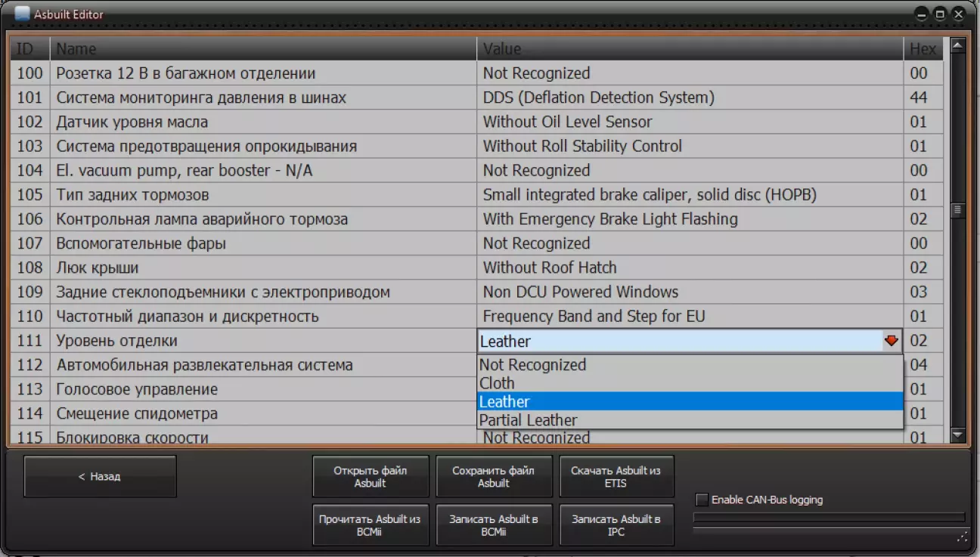
Task: Click 'Скачать Asbuilt из ETIS' button
Action: click(616, 476)
